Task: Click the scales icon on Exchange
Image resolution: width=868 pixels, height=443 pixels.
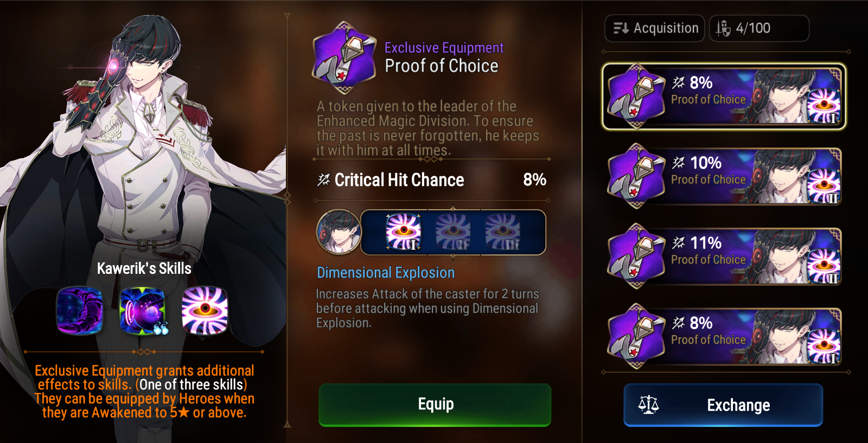Action: pos(648,405)
